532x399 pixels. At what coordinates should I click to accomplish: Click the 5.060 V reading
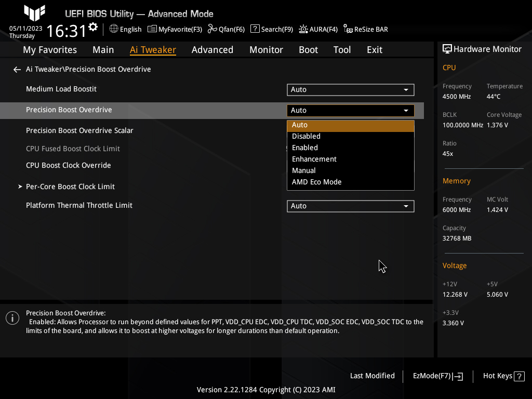click(x=497, y=295)
